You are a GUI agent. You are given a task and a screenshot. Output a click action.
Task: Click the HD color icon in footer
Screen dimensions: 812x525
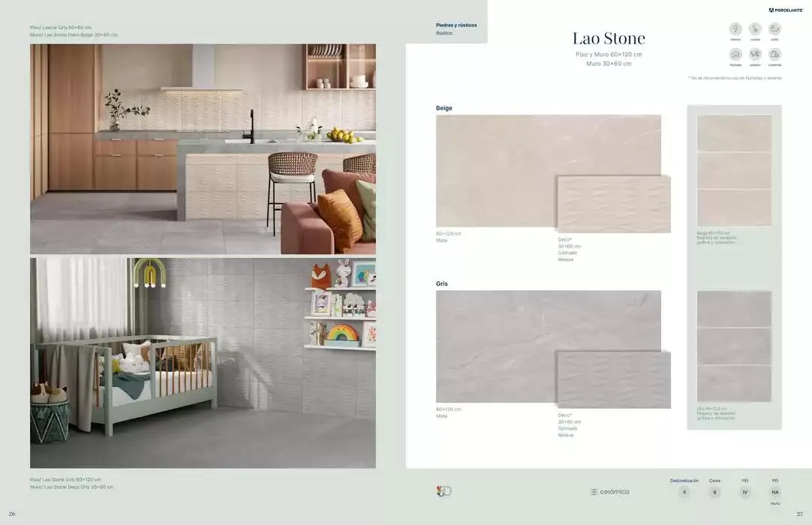(x=444, y=491)
